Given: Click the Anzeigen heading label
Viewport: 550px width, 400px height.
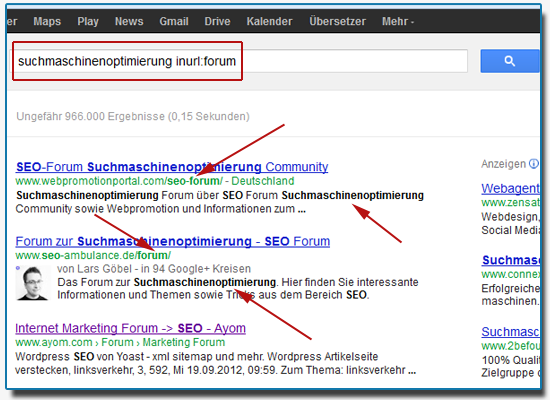Looking at the screenshot, I should point(504,164).
